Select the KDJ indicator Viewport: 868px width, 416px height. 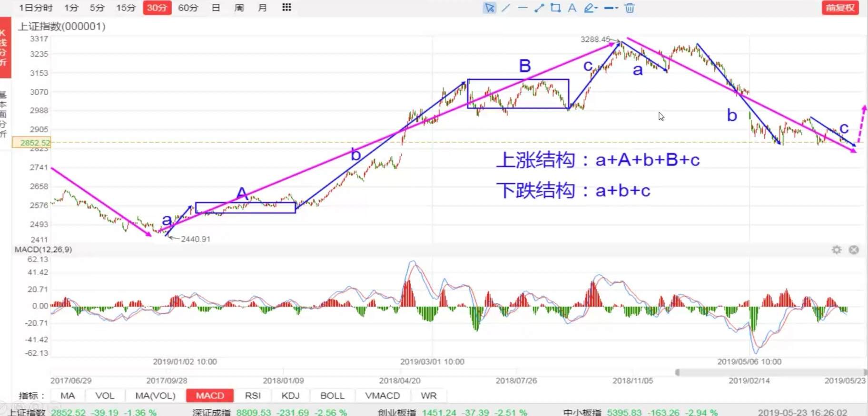(290, 396)
